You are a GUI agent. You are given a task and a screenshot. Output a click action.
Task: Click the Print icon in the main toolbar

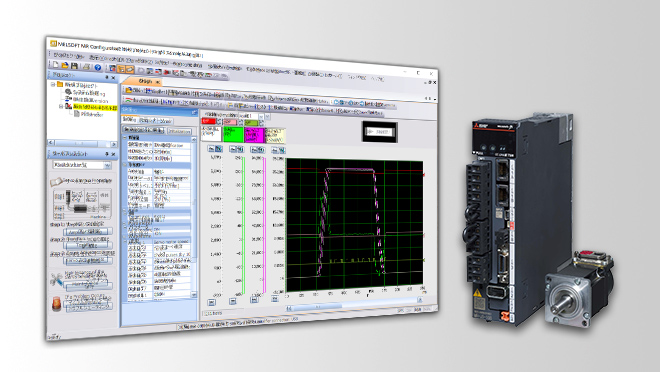pos(87,66)
